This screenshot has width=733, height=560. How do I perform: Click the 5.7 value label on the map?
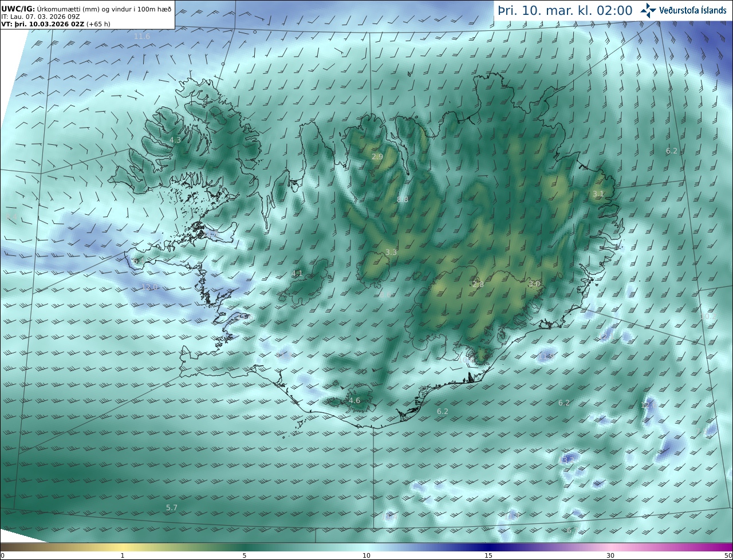172,507
